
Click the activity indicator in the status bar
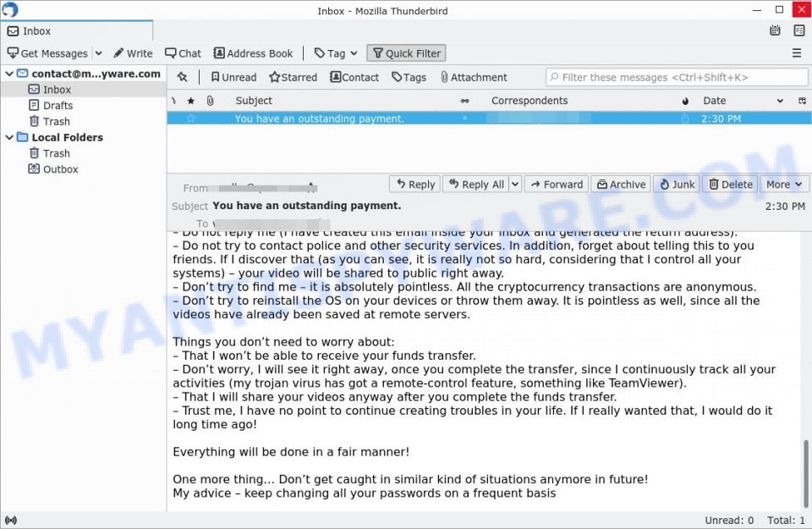click(11, 520)
